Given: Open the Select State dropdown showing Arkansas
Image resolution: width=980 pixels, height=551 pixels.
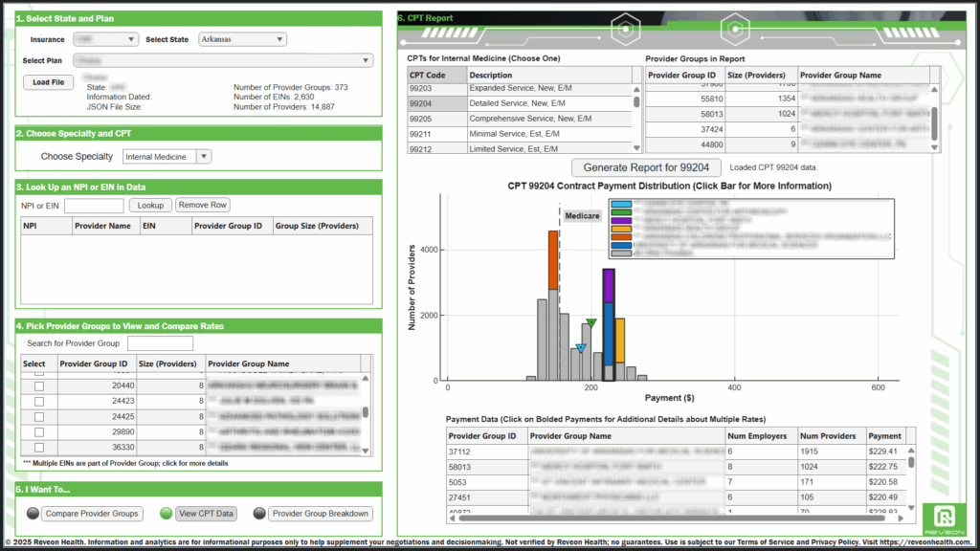Looking at the screenshot, I should pyautogui.click(x=241, y=39).
